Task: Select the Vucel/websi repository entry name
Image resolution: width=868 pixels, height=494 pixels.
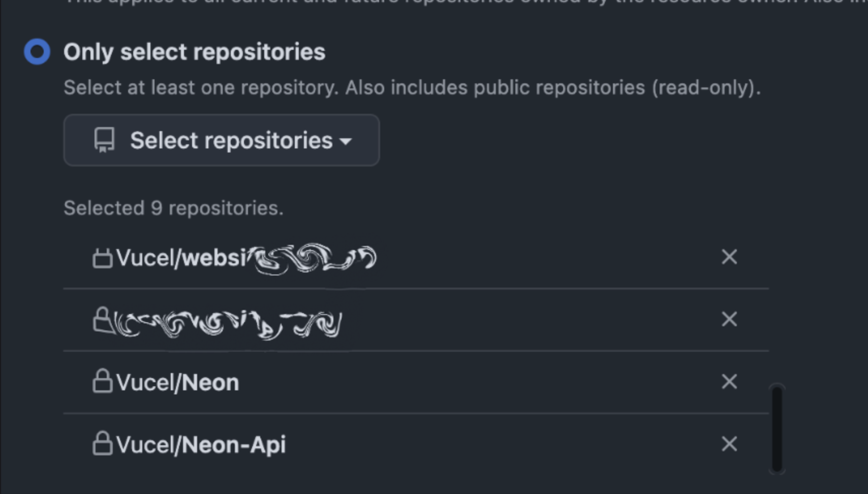Action: (x=246, y=258)
